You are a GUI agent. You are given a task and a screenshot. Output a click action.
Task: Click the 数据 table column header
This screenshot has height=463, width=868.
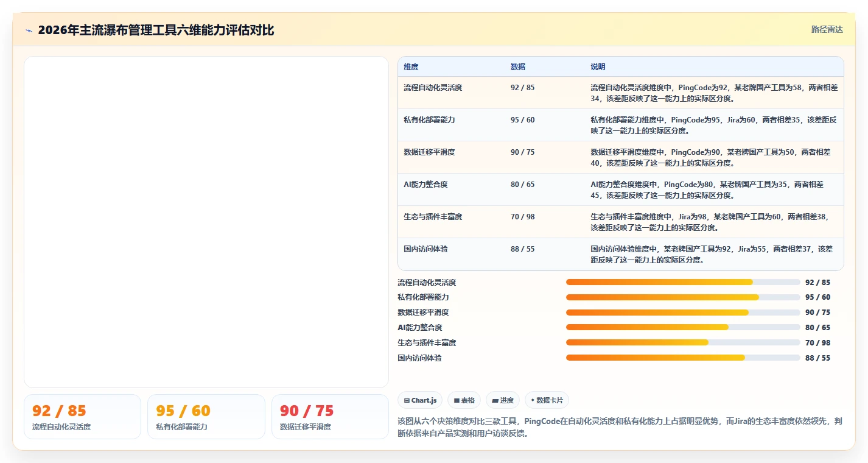point(518,67)
